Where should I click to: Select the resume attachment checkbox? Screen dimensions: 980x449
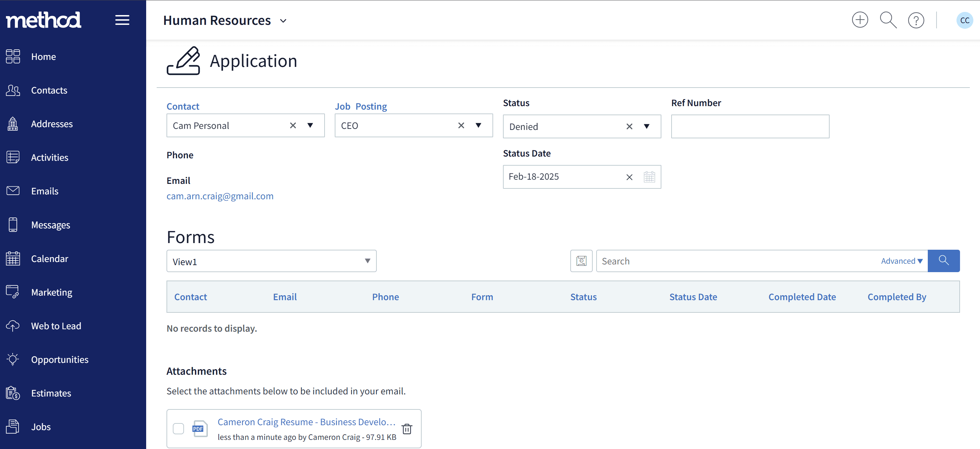pyautogui.click(x=178, y=429)
